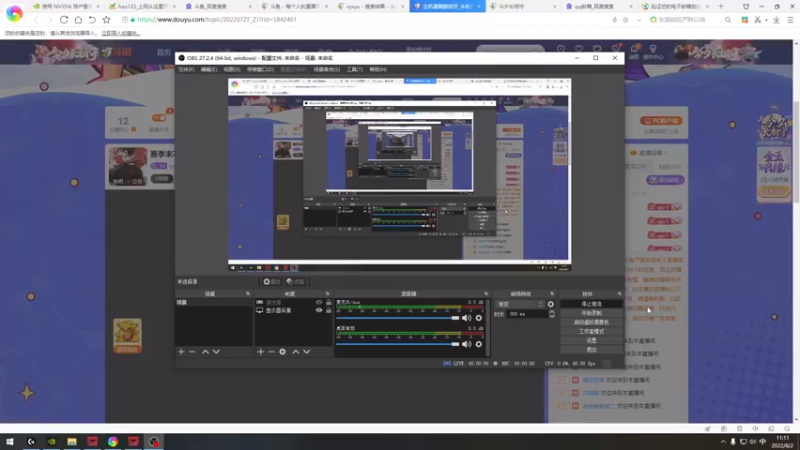
Task: Add a new scene with the plus icon
Action: point(181,352)
